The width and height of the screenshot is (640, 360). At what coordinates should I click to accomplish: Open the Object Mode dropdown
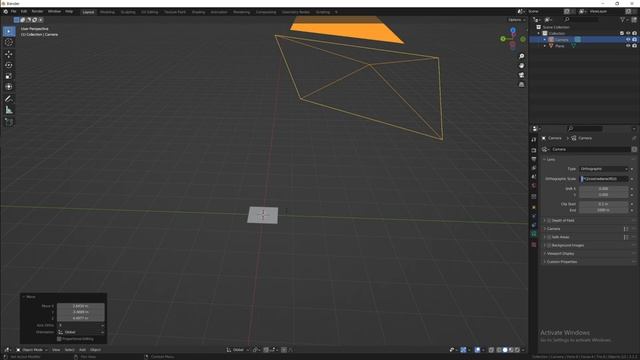(32, 350)
